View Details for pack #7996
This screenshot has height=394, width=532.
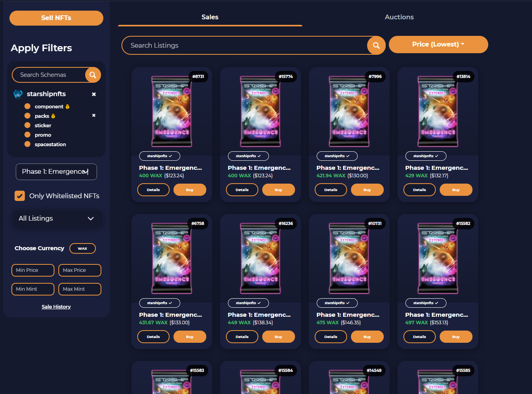click(331, 190)
